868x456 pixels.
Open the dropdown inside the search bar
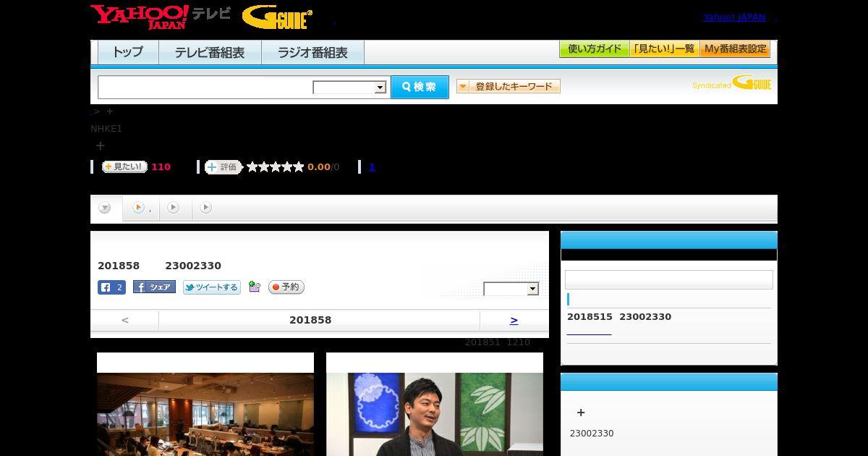[x=349, y=88]
